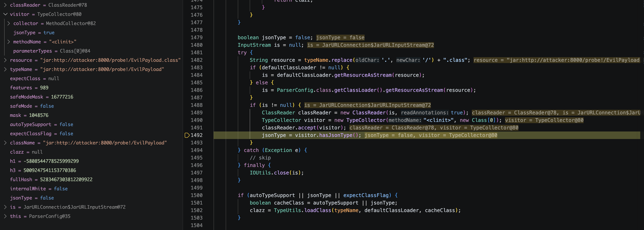The image size is (644, 230).
Task: Expand the methodName "<clinit>" variable
Action: click(x=9, y=42)
